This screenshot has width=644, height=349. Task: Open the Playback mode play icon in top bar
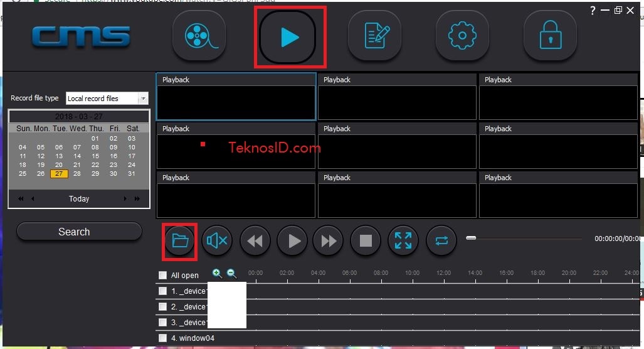click(x=287, y=37)
